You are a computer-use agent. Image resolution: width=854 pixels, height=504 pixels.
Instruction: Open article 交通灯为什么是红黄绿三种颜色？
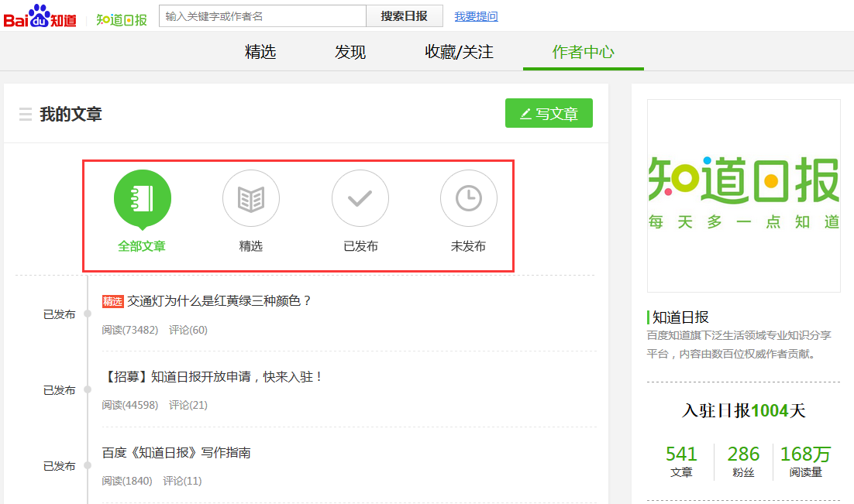[219, 300]
